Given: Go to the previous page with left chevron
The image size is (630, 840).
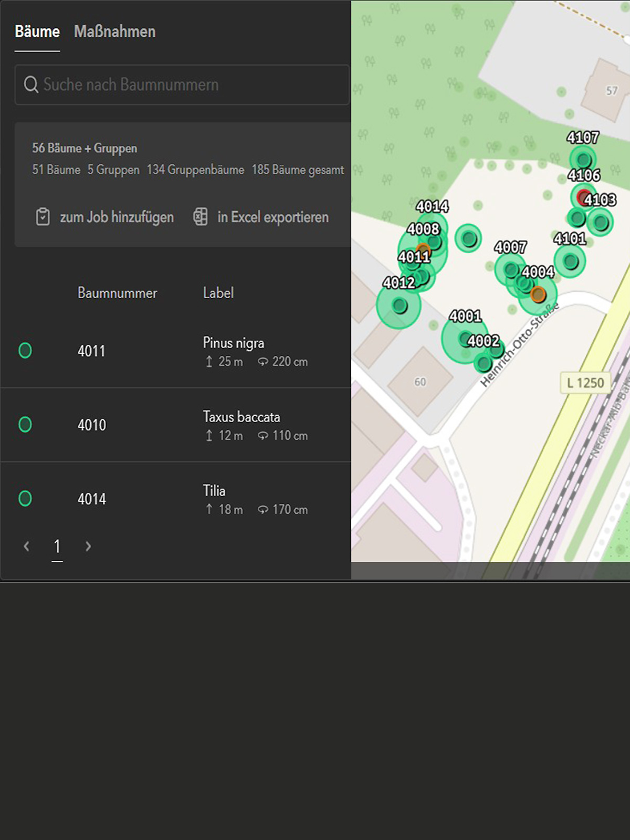Looking at the screenshot, I should pyautogui.click(x=27, y=547).
